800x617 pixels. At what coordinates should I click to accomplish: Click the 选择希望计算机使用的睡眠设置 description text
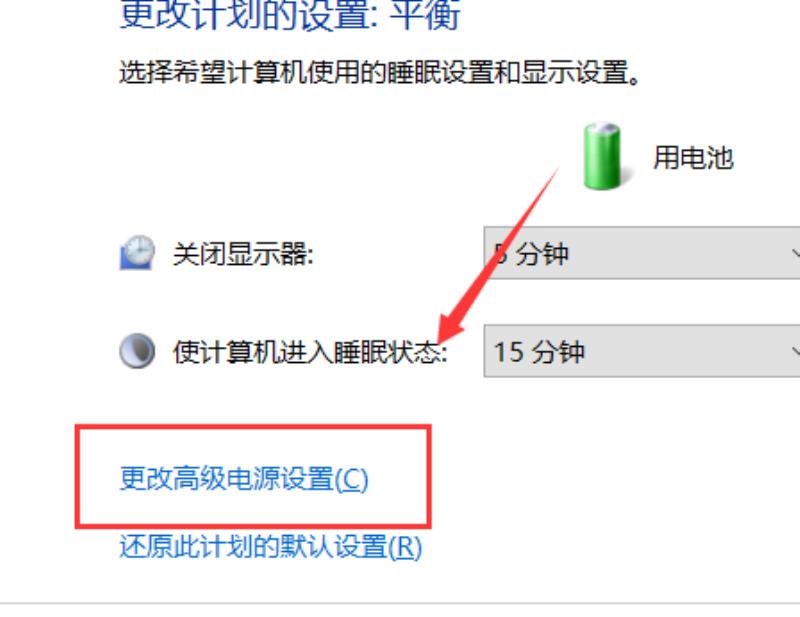[x=380, y=72]
